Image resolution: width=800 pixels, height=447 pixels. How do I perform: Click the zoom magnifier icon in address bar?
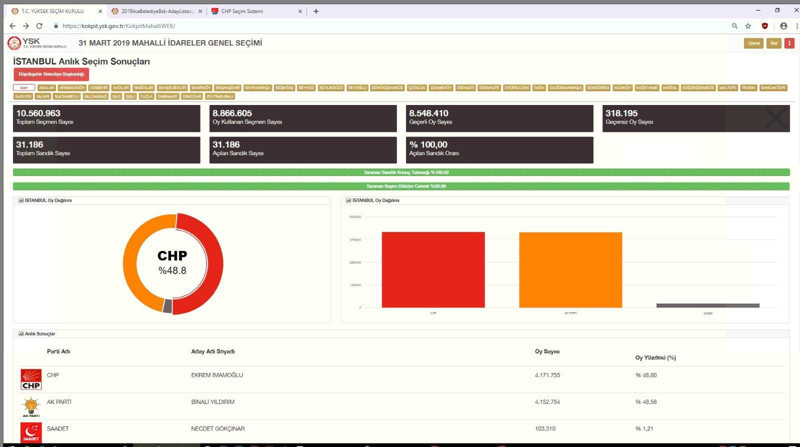coord(734,26)
